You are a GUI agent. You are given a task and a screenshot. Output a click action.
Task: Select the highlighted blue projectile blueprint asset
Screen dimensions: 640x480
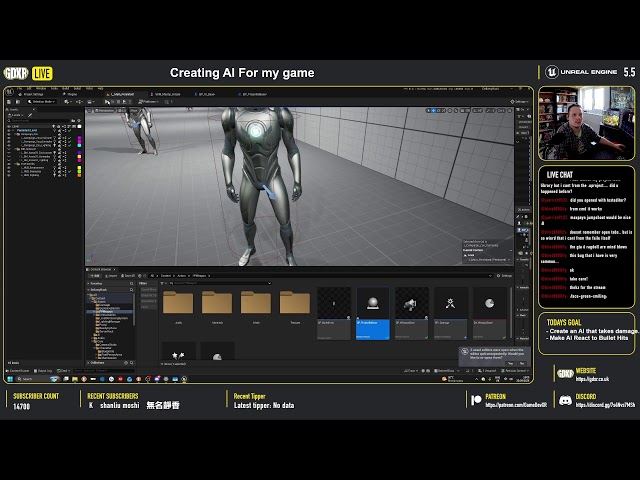tap(373, 313)
